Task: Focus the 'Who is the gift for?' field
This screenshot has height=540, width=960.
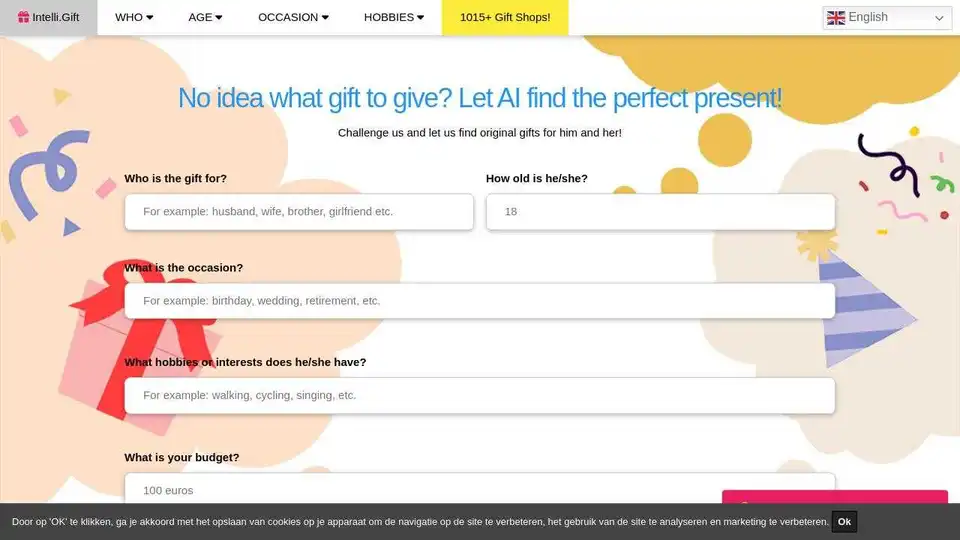Action: pos(299,212)
